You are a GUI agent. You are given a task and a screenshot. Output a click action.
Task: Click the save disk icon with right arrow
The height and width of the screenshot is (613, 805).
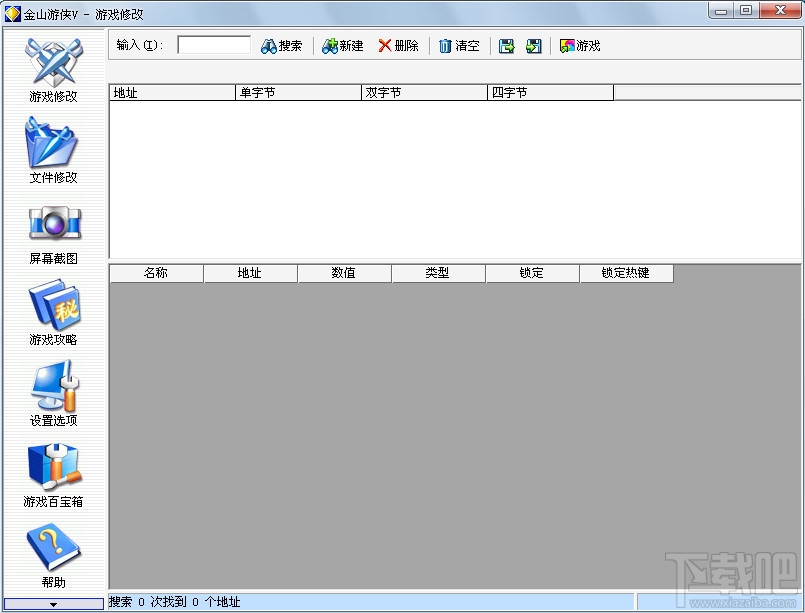pyautogui.click(x=507, y=46)
